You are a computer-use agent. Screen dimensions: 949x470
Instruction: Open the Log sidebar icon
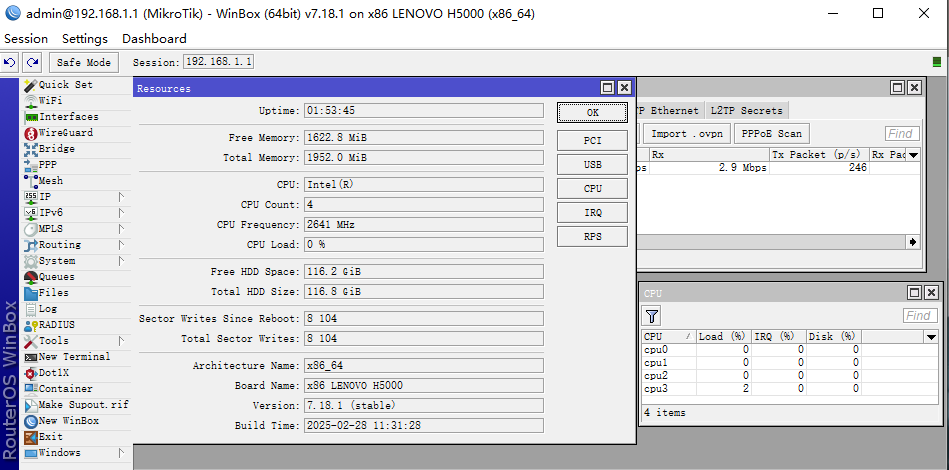pos(31,308)
